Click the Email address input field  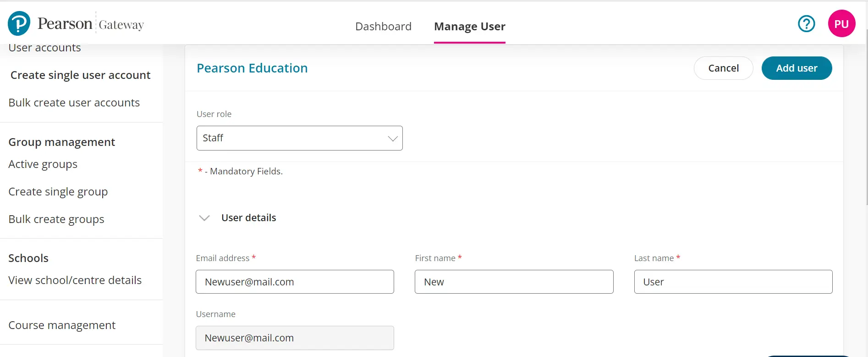click(x=295, y=282)
